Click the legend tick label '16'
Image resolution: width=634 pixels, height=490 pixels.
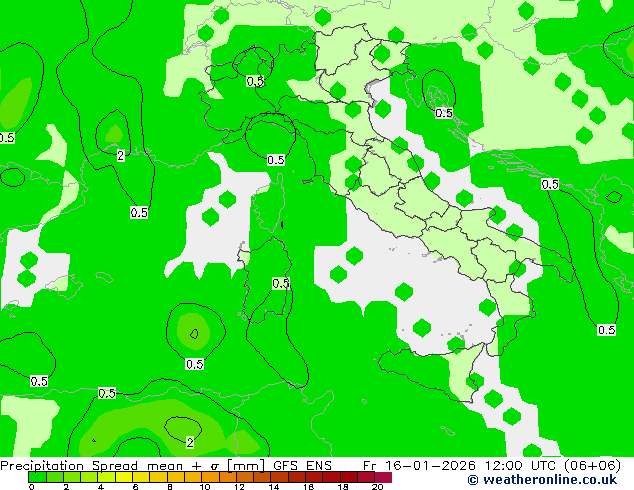tap(309, 487)
